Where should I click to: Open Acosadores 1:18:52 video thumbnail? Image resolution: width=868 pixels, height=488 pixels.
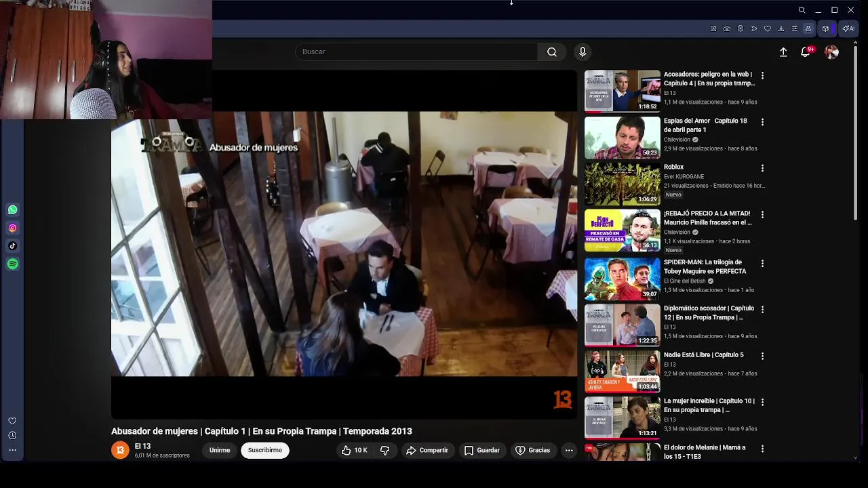(x=622, y=91)
